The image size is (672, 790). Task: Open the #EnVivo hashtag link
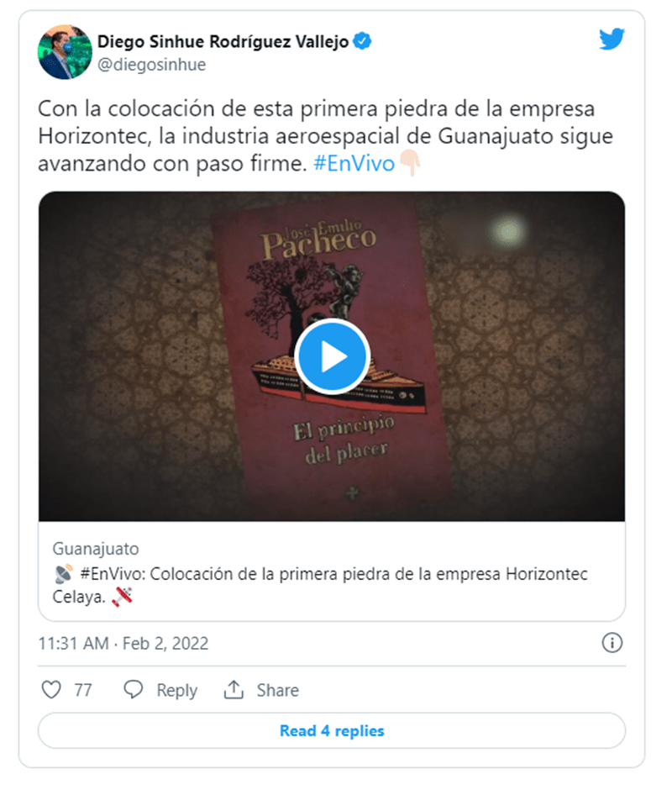[354, 163]
